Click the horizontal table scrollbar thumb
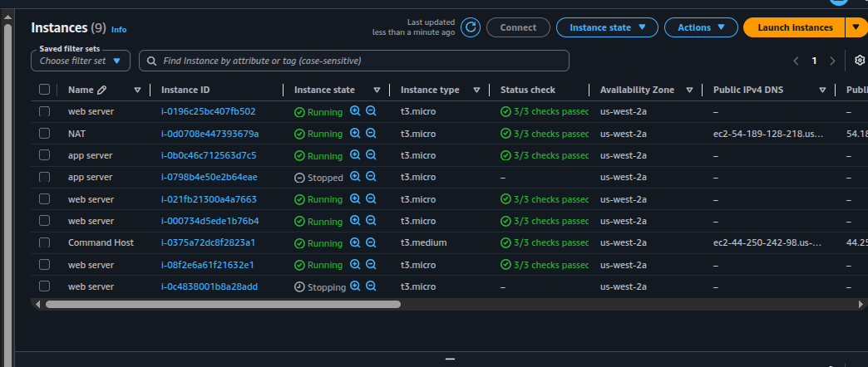The width and height of the screenshot is (868, 367). click(x=223, y=304)
